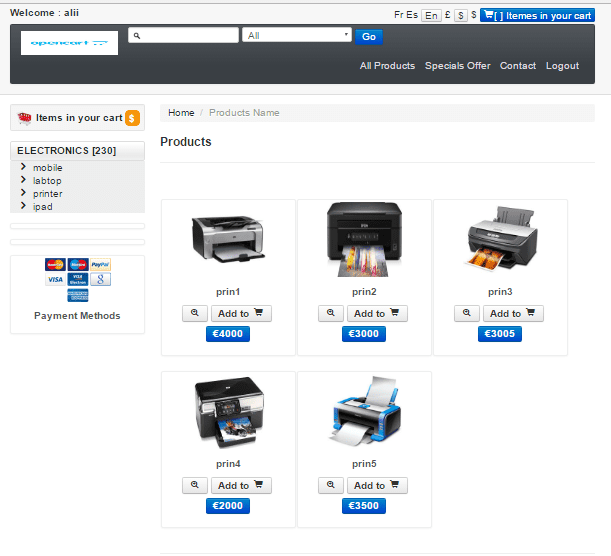Screen dimensions: 611x556
Task: Add prin4 to cart
Action: [241, 485]
